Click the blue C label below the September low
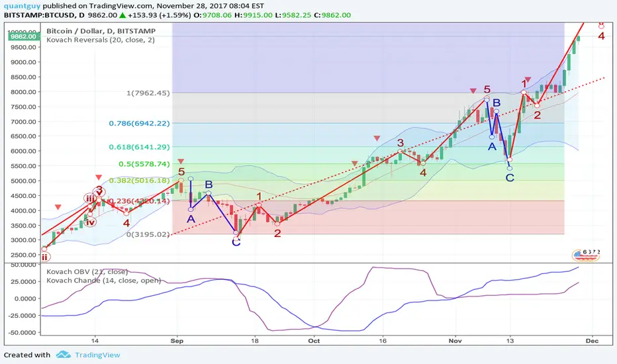The width and height of the screenshot is (617, 364). pos(236,242)
